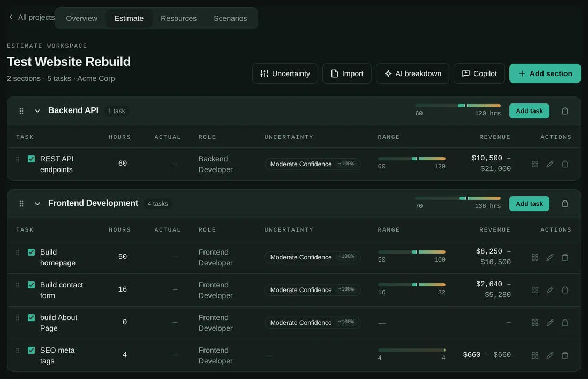The width and height of the screenshot is (588, 379).
Task: Uncheck the Build homepage task
Action: pyautogui.click(x=32, y=252)
